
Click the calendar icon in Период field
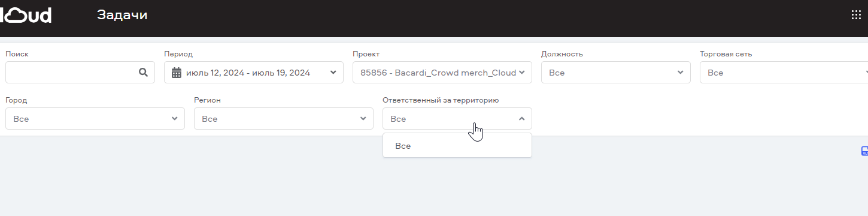pos(177,73)
